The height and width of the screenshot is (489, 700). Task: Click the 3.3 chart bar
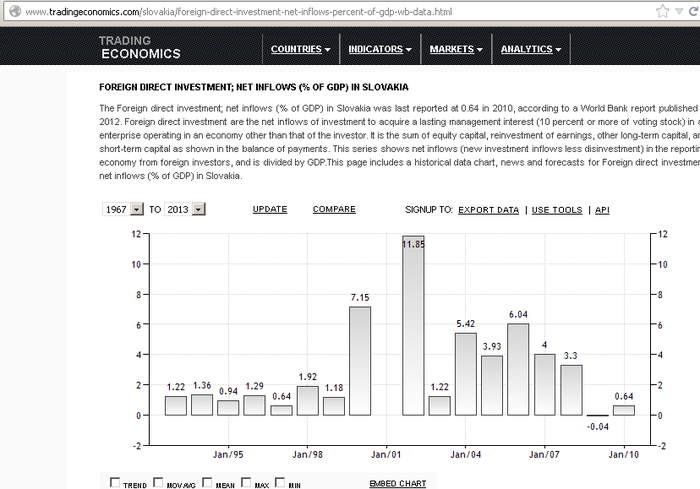[x=571, y=390]
